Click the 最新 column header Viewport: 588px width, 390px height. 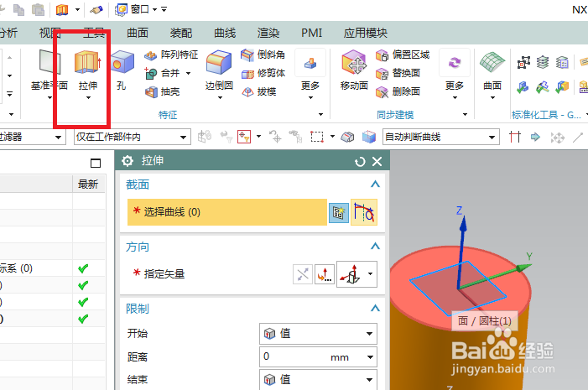[x=88, y=185]
